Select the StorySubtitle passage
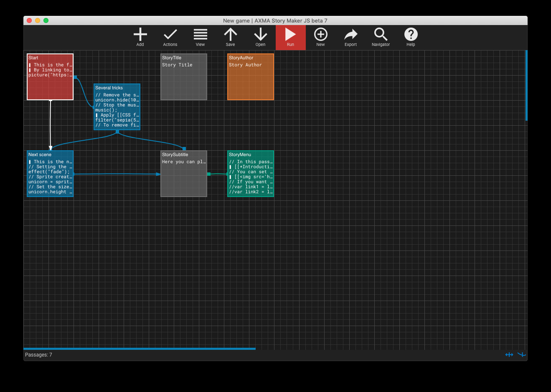The height and width of the screenshot is (392, 551). (184, 174)
